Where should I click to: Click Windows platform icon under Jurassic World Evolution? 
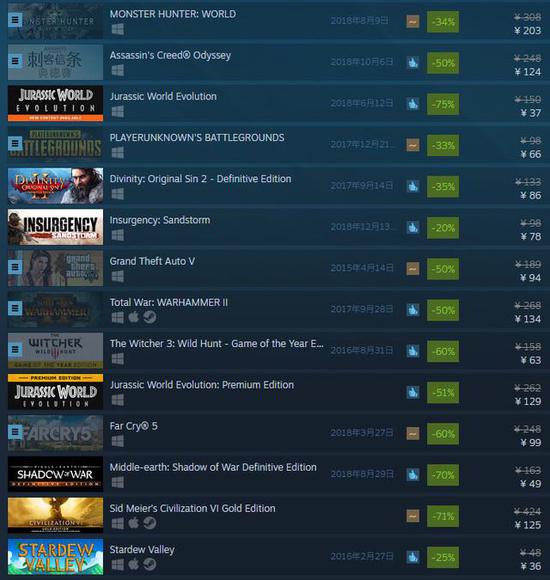click(118, 111)
